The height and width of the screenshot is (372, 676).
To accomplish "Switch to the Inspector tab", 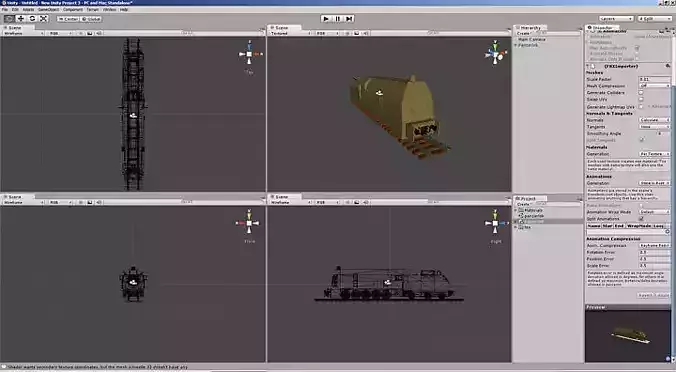I will pyautogui.click(x=601, y=28).
